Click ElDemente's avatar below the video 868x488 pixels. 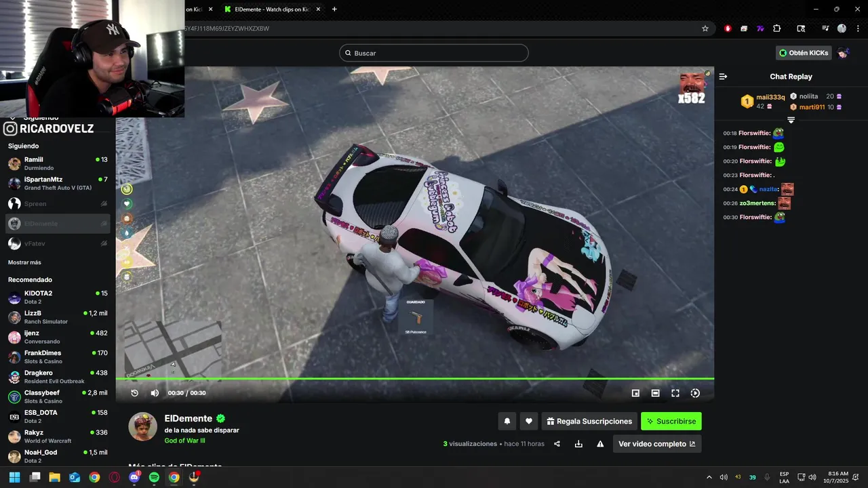click(x=143, y=426)
